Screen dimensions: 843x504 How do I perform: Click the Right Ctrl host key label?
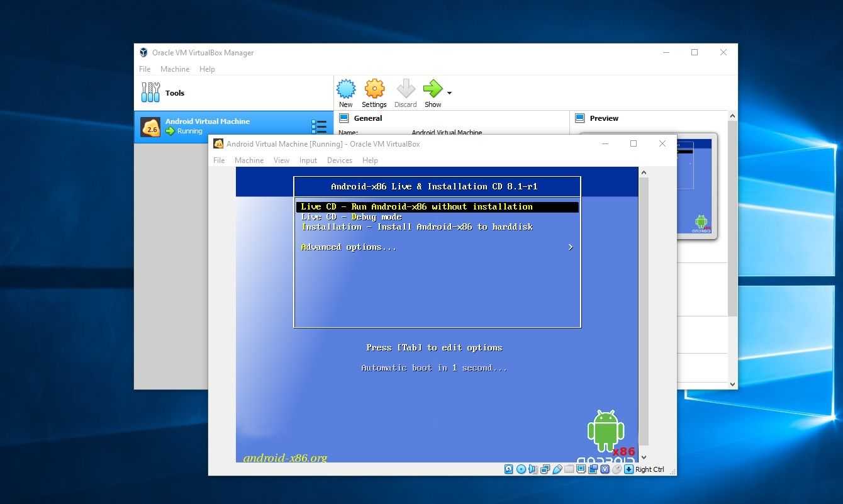(650, 469)
